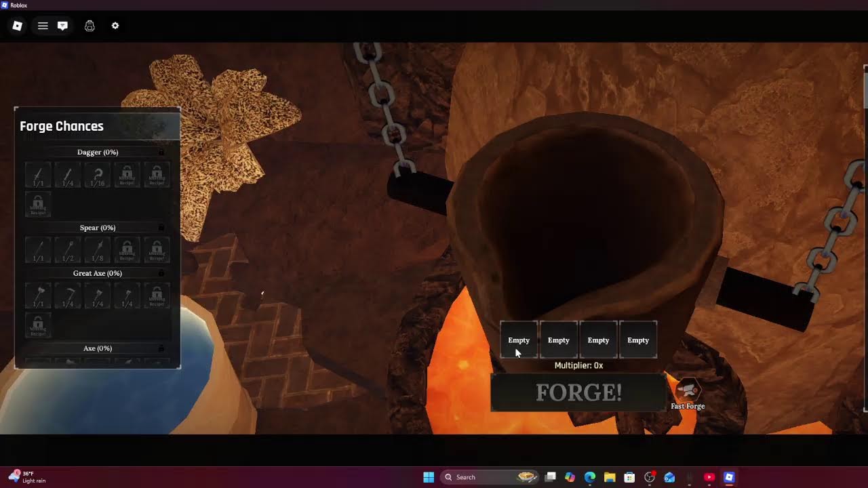Select the first Empty ore slot
The image size is (868, 488).
click(519, 340)
